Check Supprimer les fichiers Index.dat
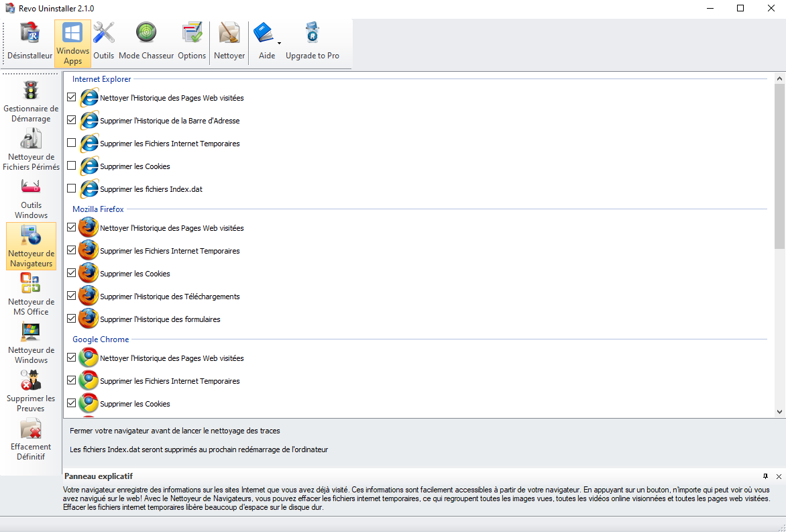 click(x=72, y=189)
